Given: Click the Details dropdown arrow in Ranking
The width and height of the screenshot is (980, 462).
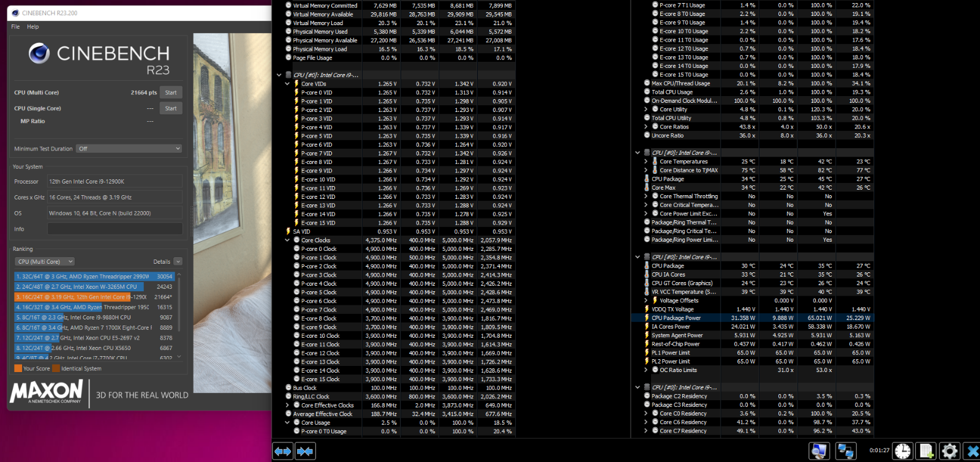Looking at the screenshot, I should click(x=178, y=261).
